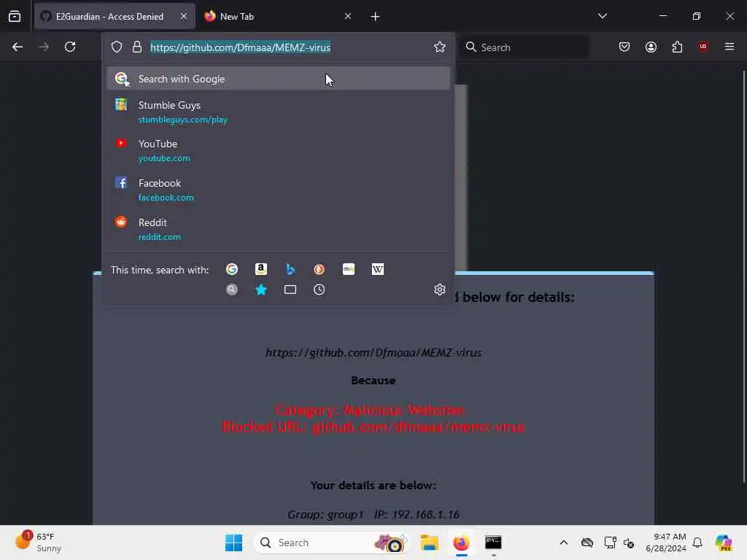Open Firefox account menu

pyautogui.click(x=651, y=47)
